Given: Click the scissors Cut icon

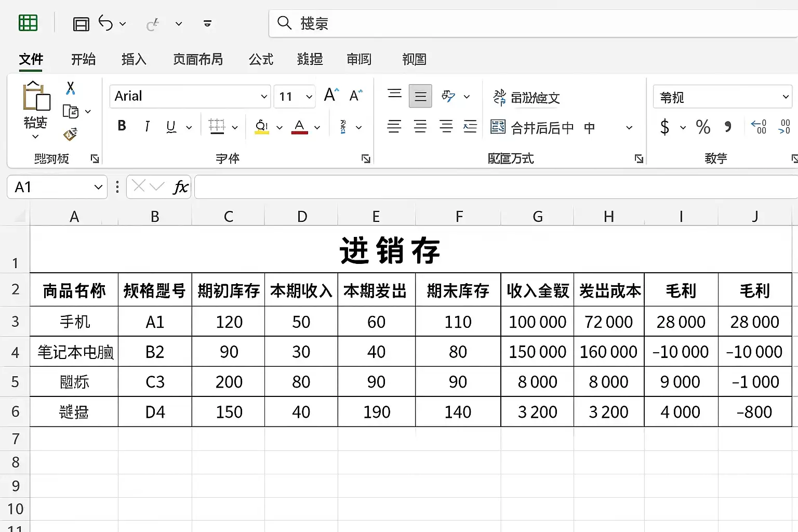Looking at the screenshot, I should 70,88.
